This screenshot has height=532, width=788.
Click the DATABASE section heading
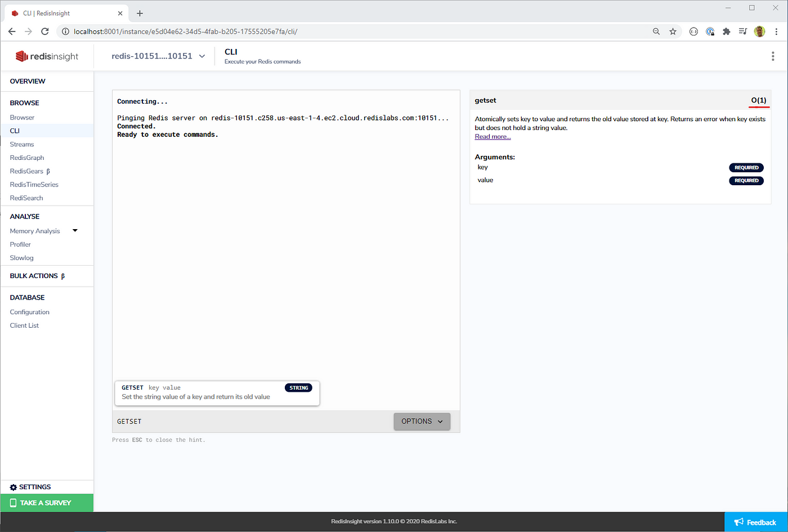click(x=27, y=297)
